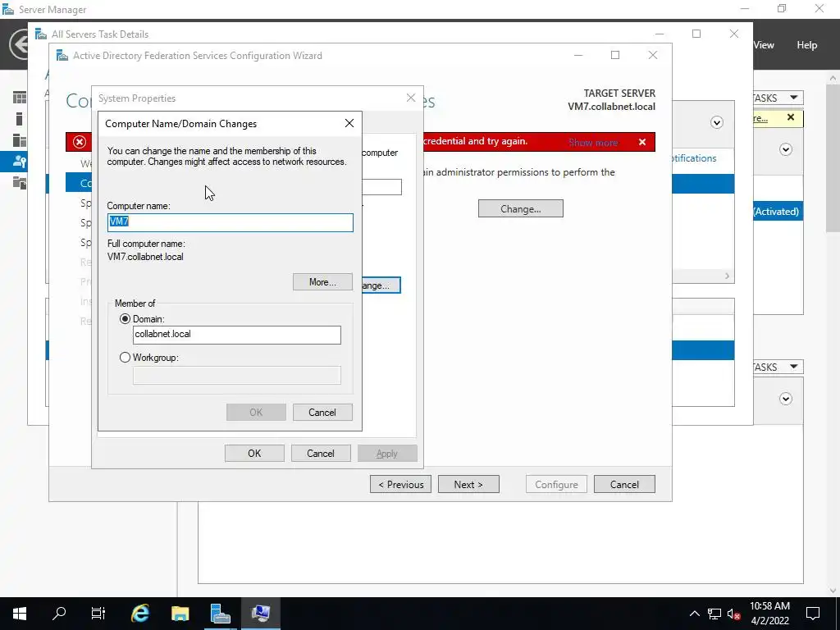Click the Server Manager back arrow

20,44
